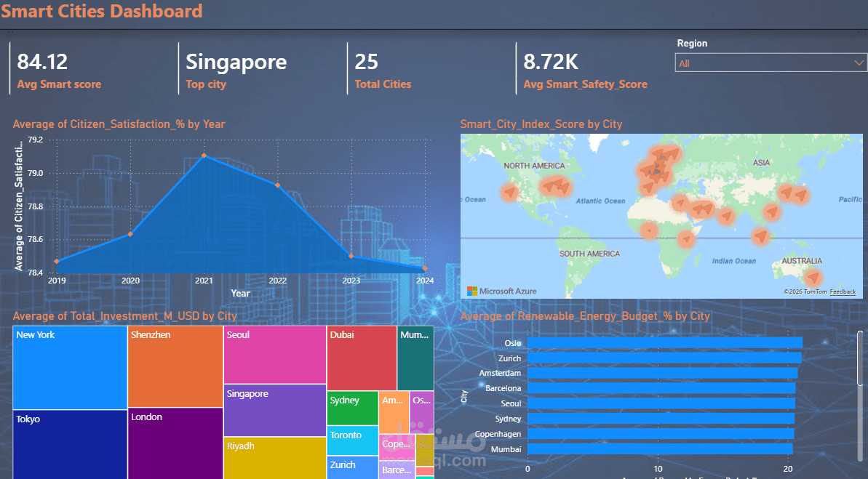Click the Oslo bar in renewable chart
868x479 pixels.
[665, 343]
